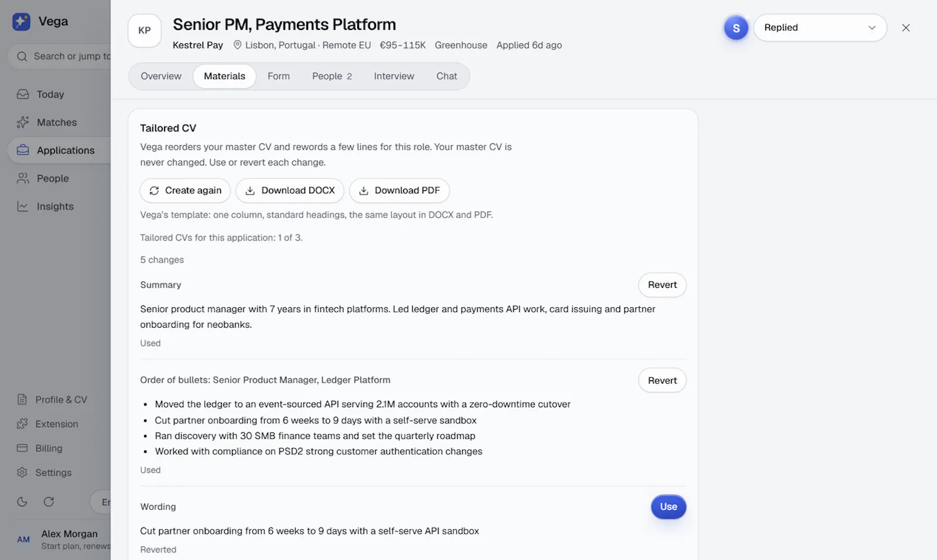Click the refresh icon near bottom sidebar

[49, 501]
